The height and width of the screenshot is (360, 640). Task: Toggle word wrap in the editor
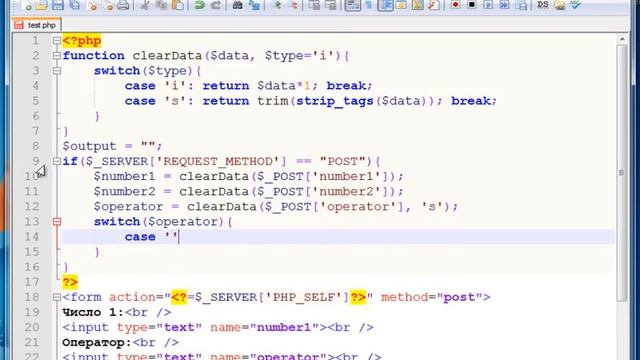pyautogui.click(x=353, y=5)
